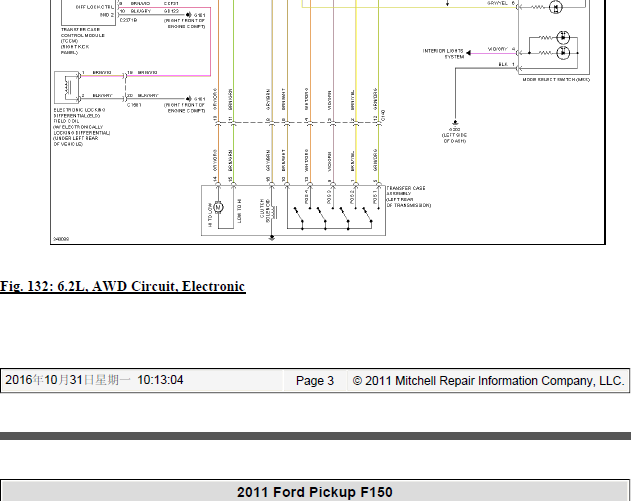Click the "GRY/YEL" wire label at pin 6

pyautogui.click(x=497, y=3)
